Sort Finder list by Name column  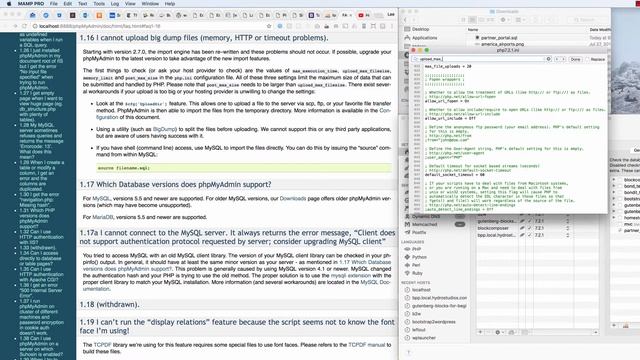[473, 30]
